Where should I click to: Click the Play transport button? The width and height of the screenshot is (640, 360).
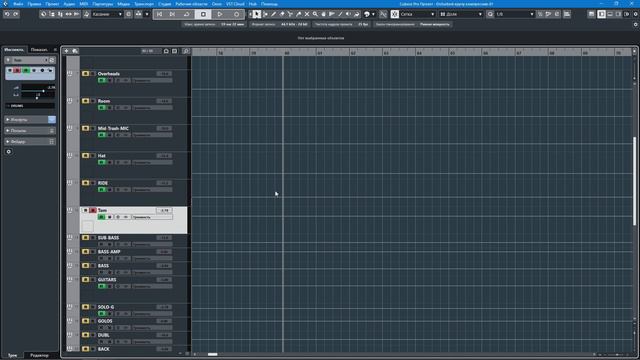point(220,14)
